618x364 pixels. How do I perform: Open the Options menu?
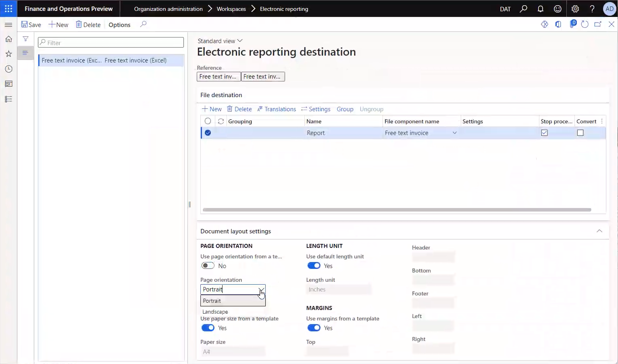click(x=119, y=25)
